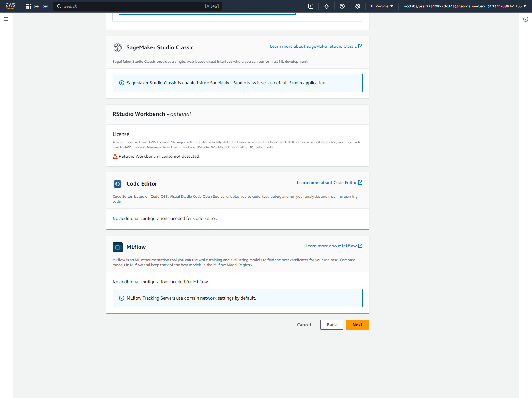
Task: Click the RStudio Workbench - optional heading
Action: 152,114
